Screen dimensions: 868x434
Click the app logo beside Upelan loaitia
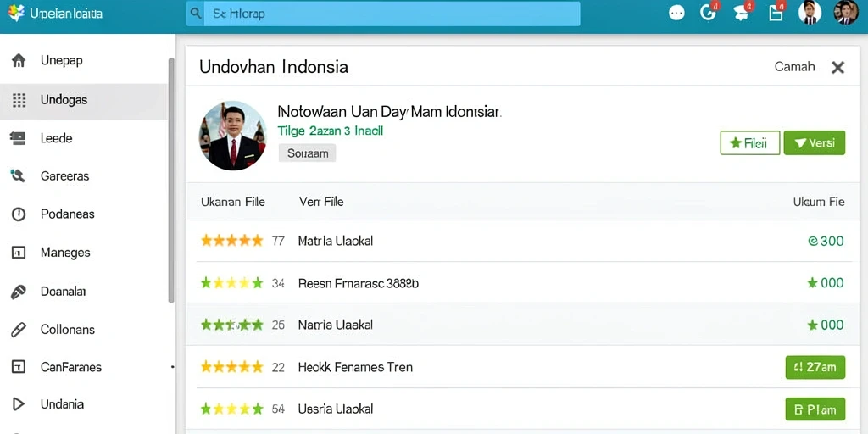pyautogui.click(x=16, y=13)
